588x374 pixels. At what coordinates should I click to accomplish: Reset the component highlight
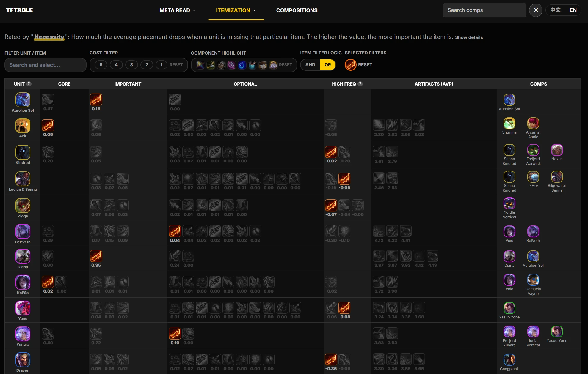(286, 65)
